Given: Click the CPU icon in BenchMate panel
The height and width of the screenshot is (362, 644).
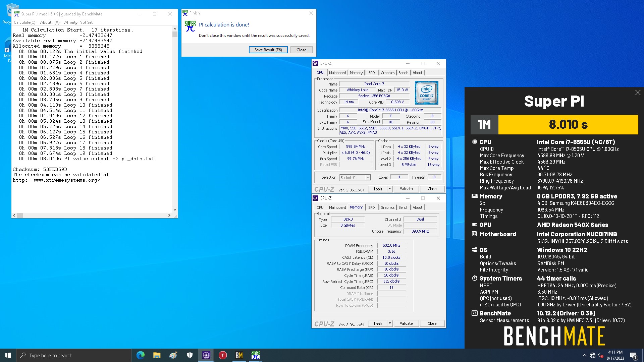Looking at the screenshot, I should tap(474, 142).
